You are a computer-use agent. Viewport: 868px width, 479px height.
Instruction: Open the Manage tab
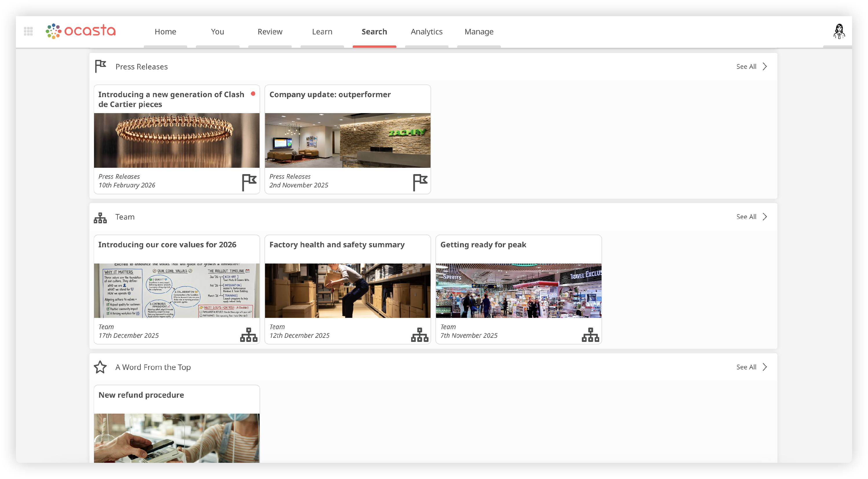click(x=479, y=32)
